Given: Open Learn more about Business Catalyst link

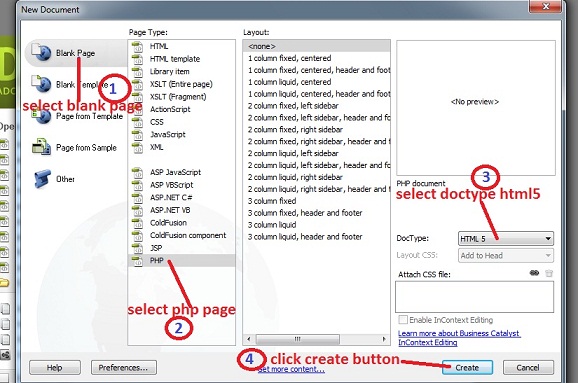Looking at the screenshot, I should 459,338.
